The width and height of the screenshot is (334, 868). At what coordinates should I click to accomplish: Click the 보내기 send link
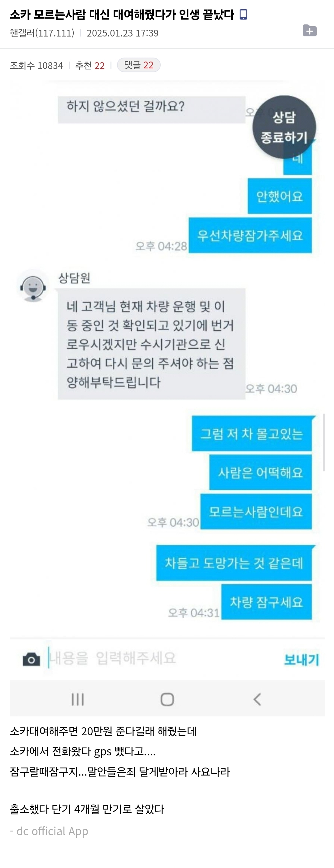pyautogui.click(x=301, y=660)
